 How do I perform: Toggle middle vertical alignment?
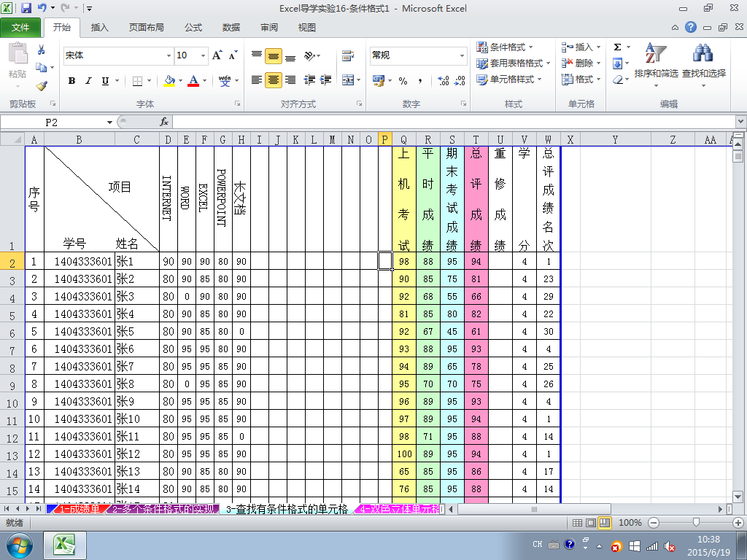[274, 56]
